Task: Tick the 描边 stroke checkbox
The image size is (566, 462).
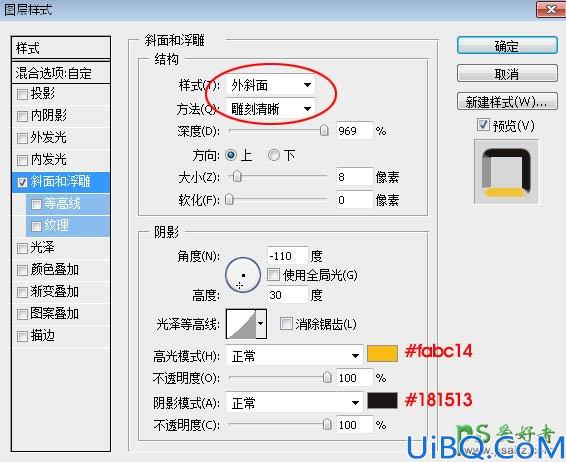Action: click(x=22, y=336)
